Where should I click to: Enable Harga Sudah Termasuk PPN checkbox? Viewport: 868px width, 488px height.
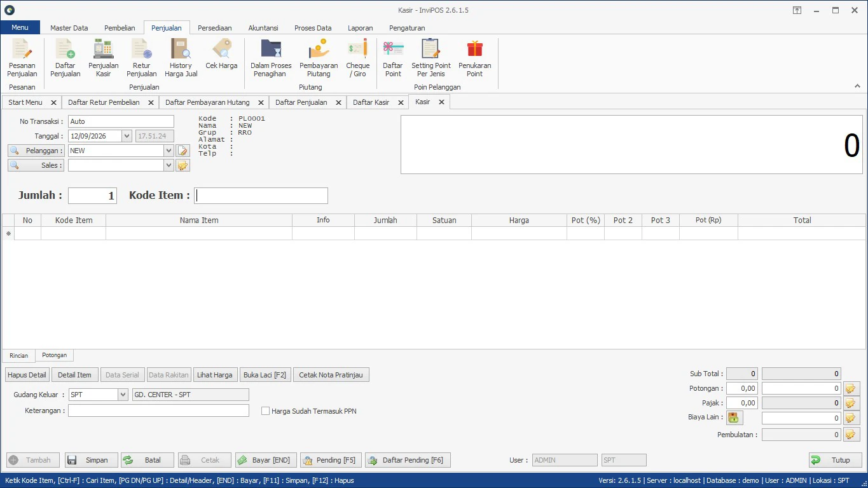pos(266,411)
